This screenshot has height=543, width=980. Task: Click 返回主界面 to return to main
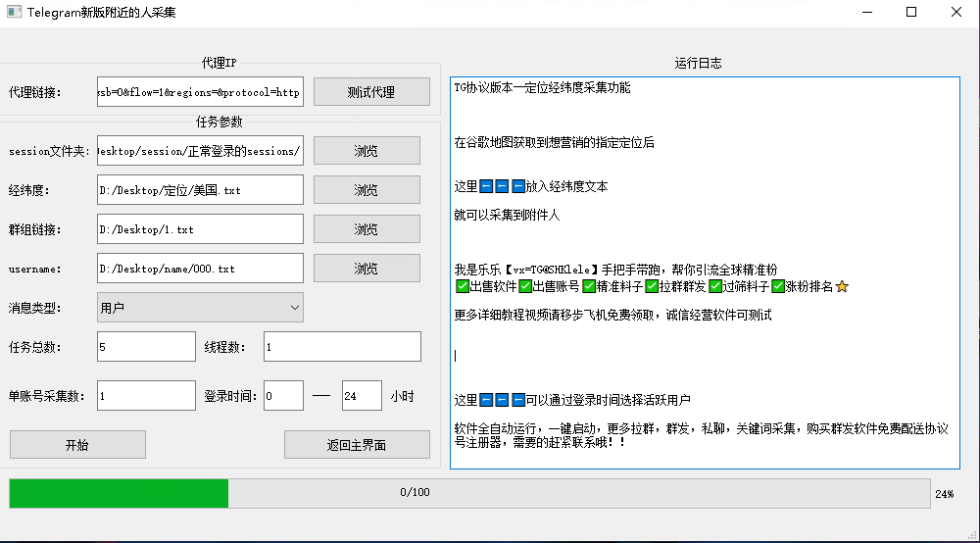357,444
